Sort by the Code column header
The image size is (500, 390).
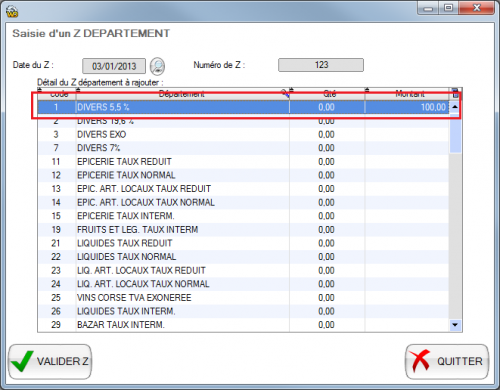click(x=57, y=94)
